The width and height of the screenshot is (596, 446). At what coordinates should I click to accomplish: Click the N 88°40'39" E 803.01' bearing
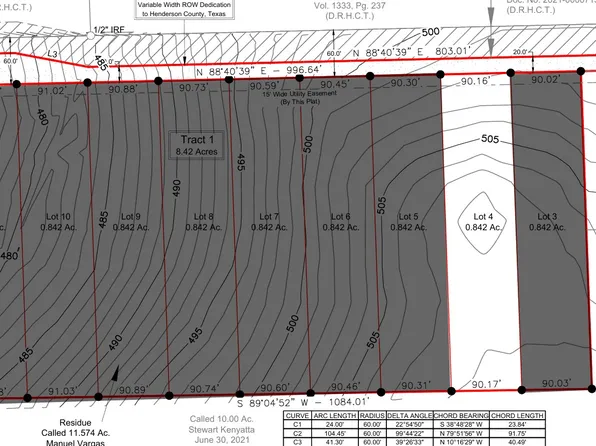click(x=412, y=51)
